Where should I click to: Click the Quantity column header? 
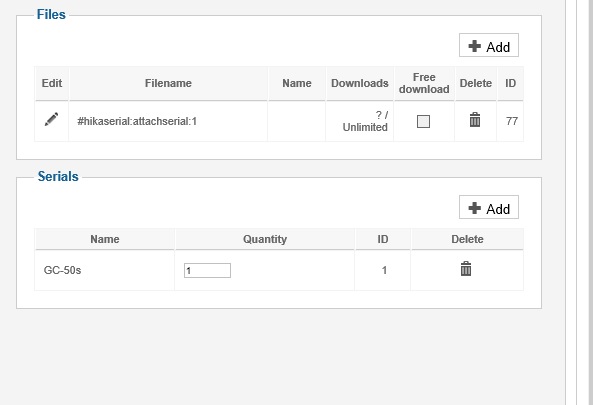[x=265, y=239]
